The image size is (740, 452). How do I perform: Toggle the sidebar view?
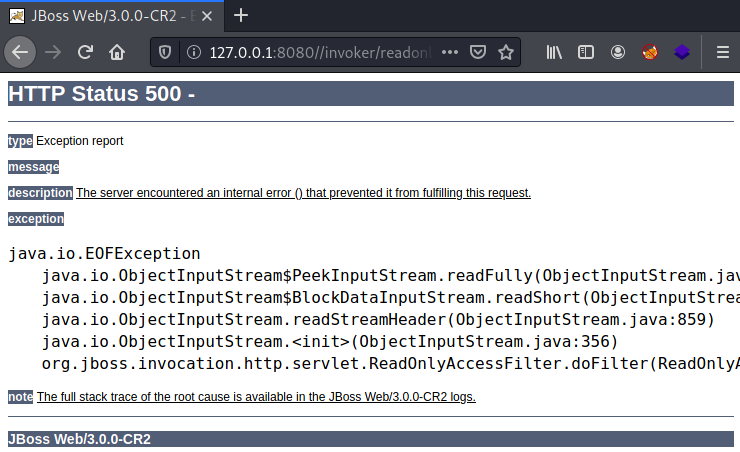(586, 52)
